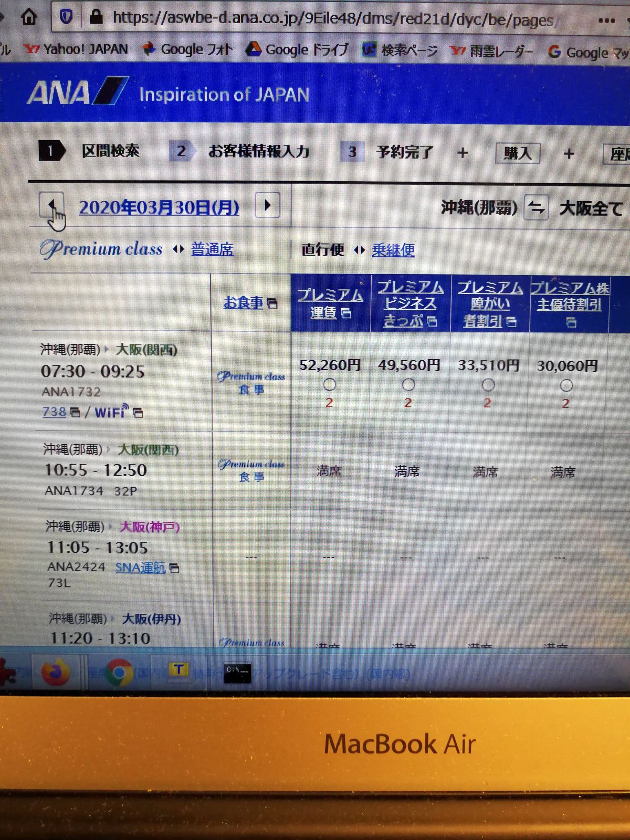
Task: Click the browser home icon
Action: point(29,17)
